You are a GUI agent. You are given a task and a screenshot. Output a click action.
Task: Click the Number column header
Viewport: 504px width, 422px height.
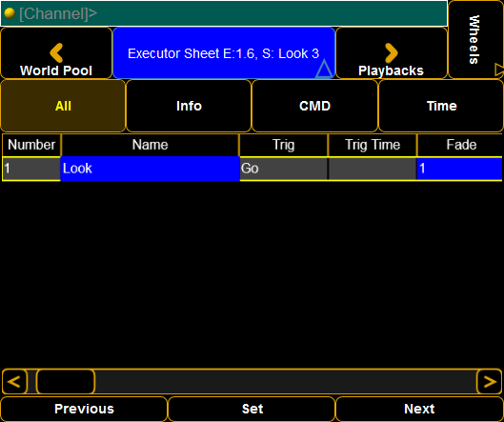click(x=31, y=145)
